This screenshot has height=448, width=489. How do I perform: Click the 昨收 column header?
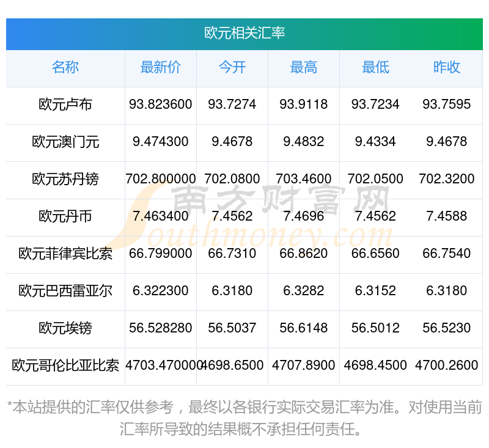pos(447,67)
